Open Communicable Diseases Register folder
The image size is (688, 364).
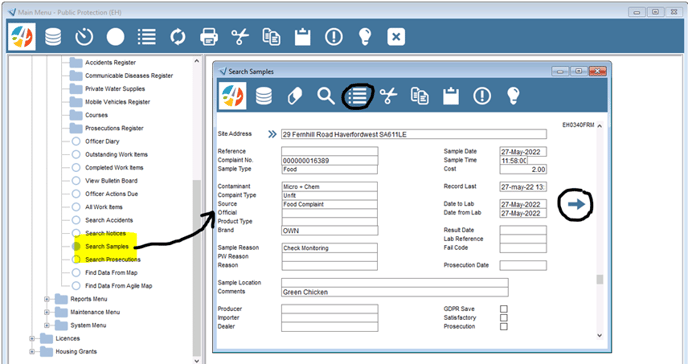tap(129, 75)
